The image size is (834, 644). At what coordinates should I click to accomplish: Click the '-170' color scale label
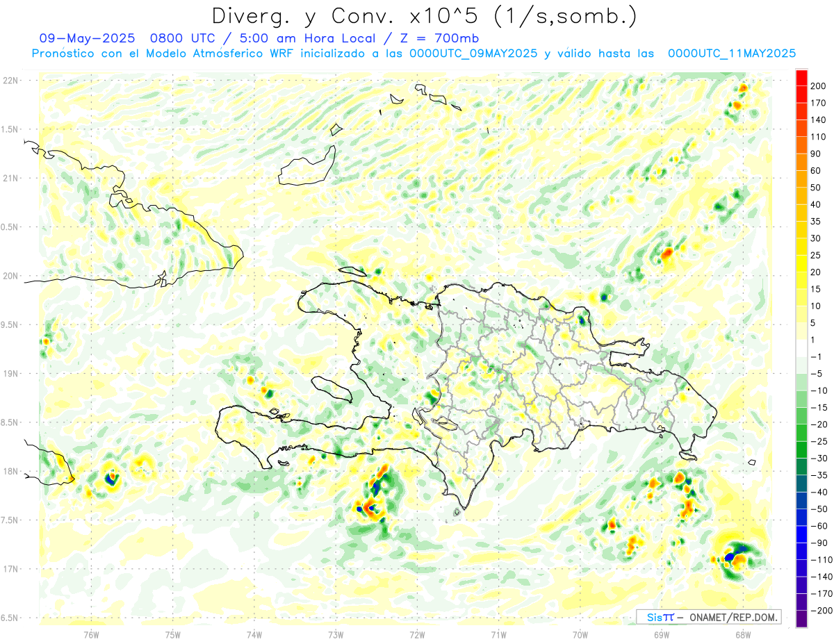(821, 593)
